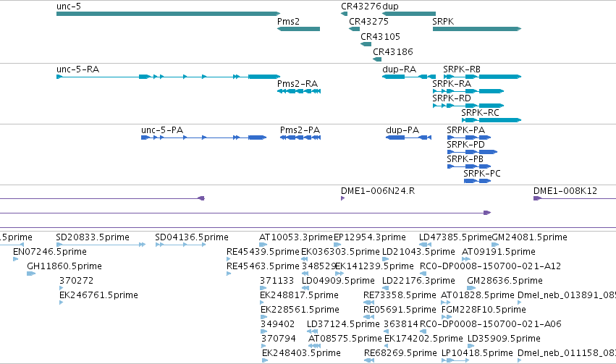Viewport: 616px width, 364px height.
Task: Select EST RE05691.5prime
Action: coord(368,317)
